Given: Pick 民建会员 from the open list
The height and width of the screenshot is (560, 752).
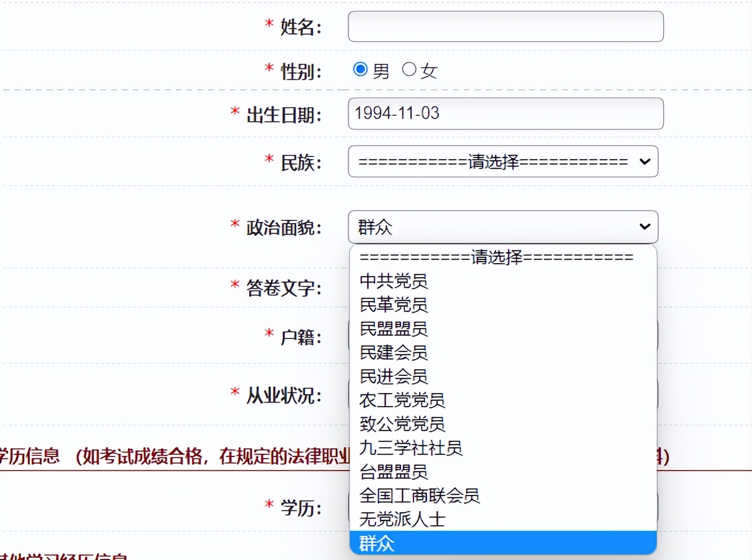Looking at the screenshot, I should click(393, 353).
